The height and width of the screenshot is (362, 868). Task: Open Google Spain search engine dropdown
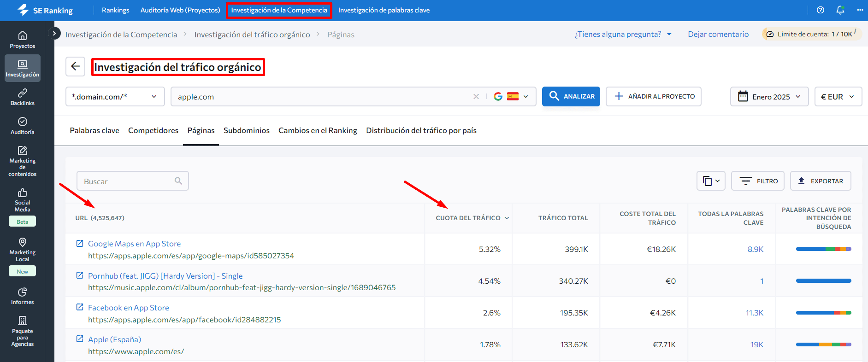tap(511, 97)
